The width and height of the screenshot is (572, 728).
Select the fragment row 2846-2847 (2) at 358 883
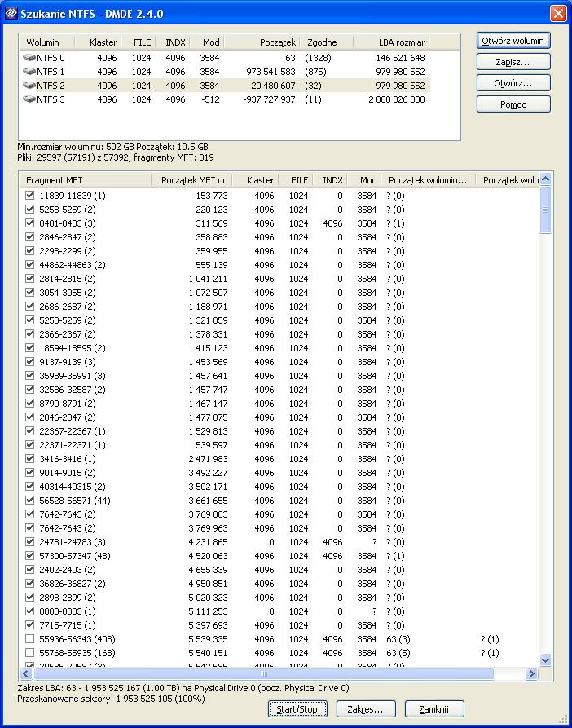(279, 237)
